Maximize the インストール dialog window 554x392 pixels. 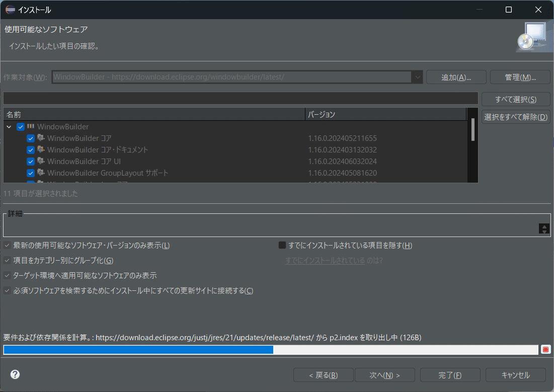508,10
